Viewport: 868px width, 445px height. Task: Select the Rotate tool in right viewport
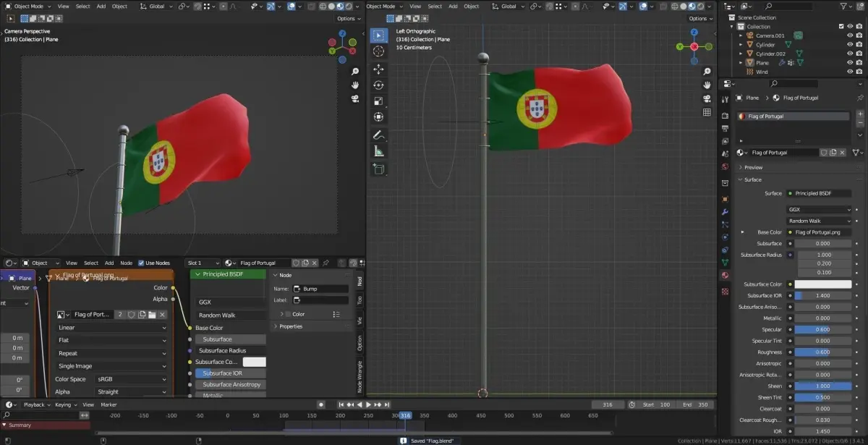click(379, 85)
